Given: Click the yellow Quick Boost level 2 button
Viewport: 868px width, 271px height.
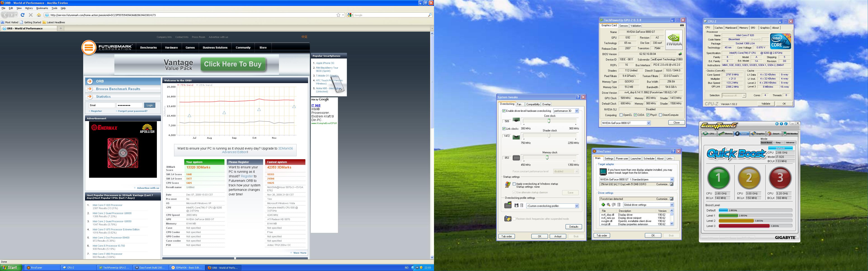Looking at the screenshot, I should pos(749,178).
